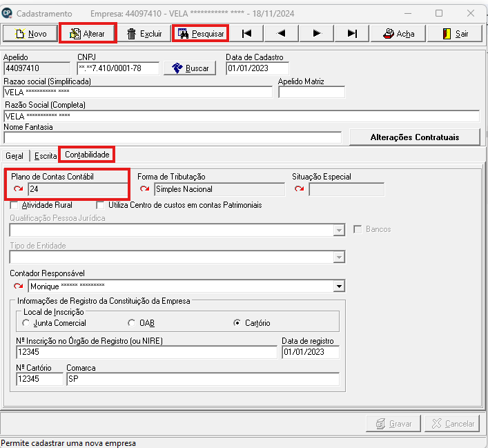
Task: Switch to the Geral tab
Action: (x=14, y=155)
